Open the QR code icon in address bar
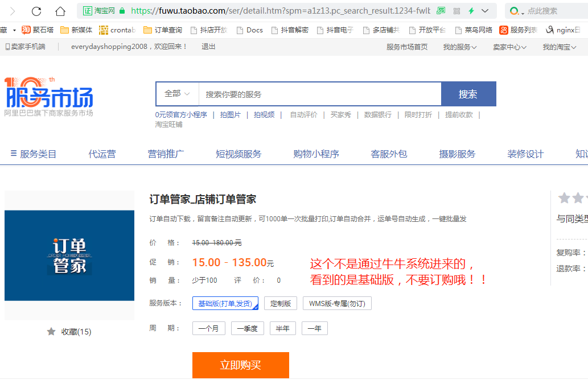Viewport: 588px width, 380px height. tap(457, 11)
